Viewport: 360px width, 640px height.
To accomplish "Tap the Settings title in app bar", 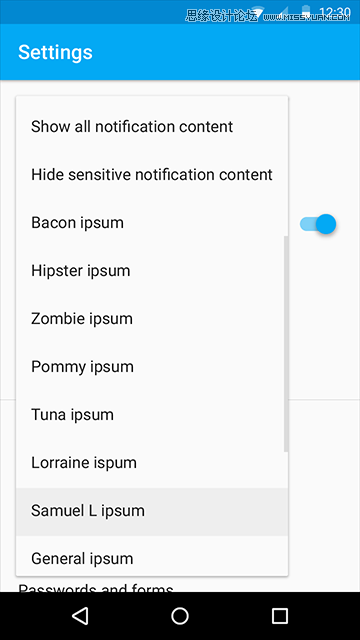I will click(56, 53).
